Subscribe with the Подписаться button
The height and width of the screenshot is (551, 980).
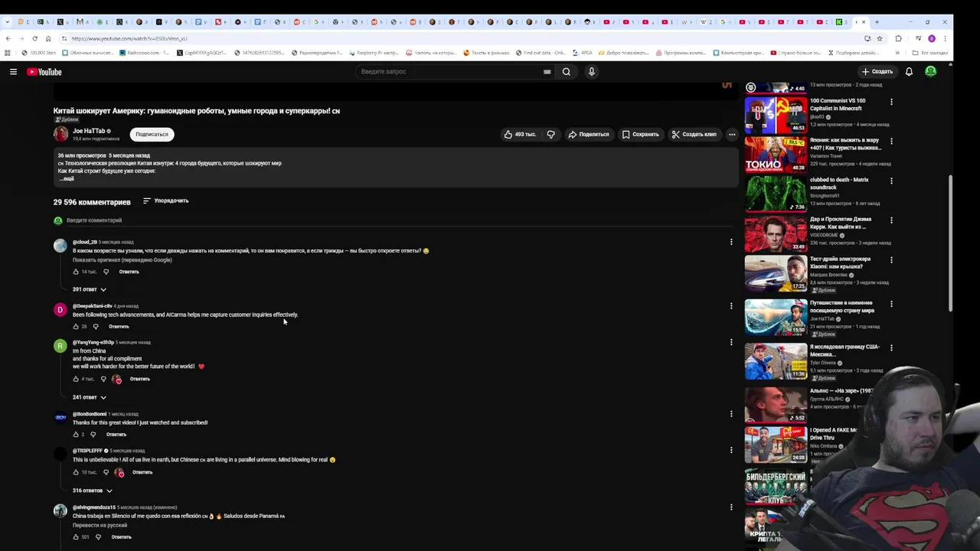(152, 134)
